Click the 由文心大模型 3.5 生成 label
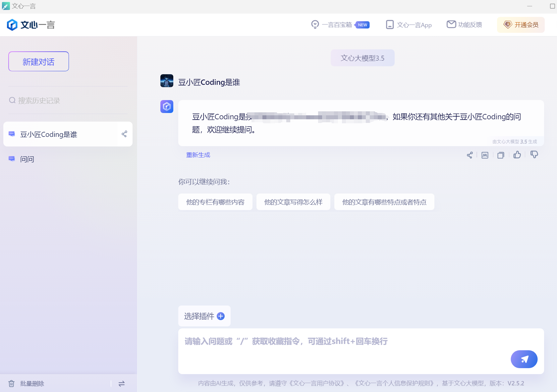557x392 pixels. (515, 141)
